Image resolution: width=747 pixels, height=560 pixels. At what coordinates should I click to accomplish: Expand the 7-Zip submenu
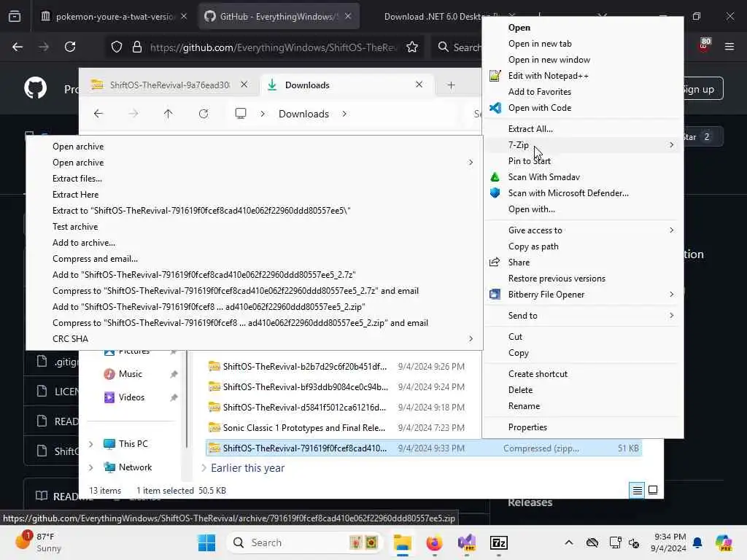coord(583,145)
